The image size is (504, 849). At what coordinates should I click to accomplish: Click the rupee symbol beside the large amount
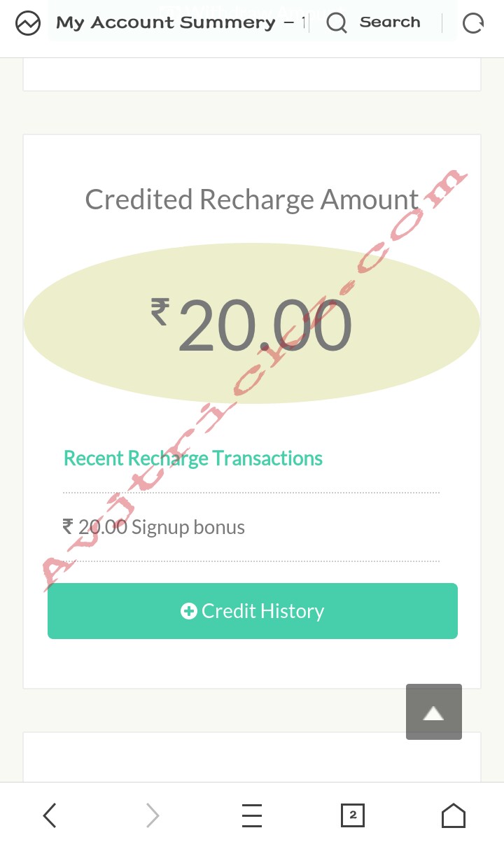click(x=160, y=311)
